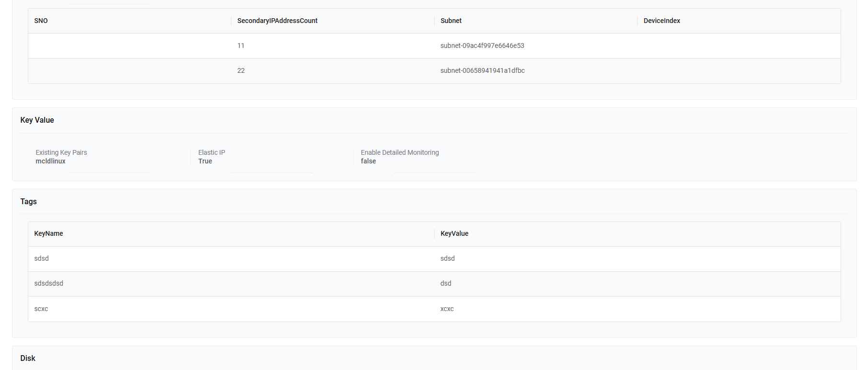Click the Elastic IP value True
Screen dimensions: 868x370
pos(205,161)
